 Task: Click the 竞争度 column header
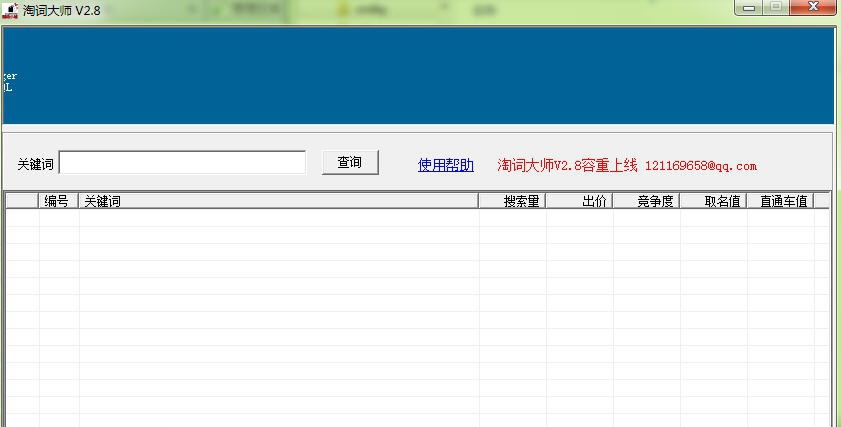[646, 201]
